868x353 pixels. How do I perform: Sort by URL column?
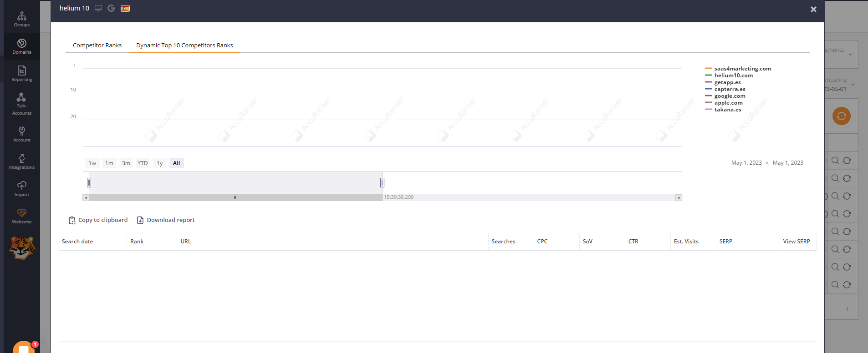click(x=186, y=242)
